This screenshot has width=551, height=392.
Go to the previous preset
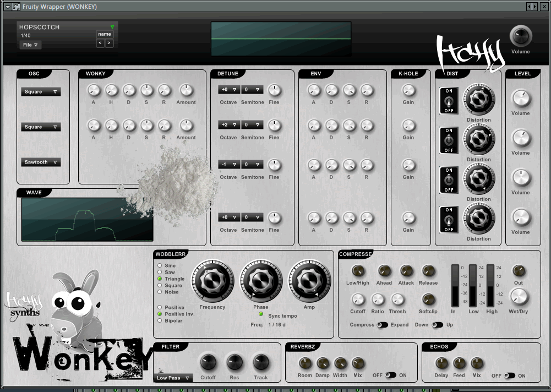(x=100, y=43)
